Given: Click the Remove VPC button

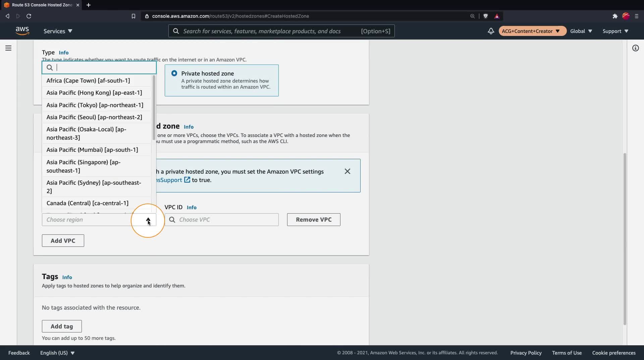Looking at the screenshot, I should [x=314, y=220].
